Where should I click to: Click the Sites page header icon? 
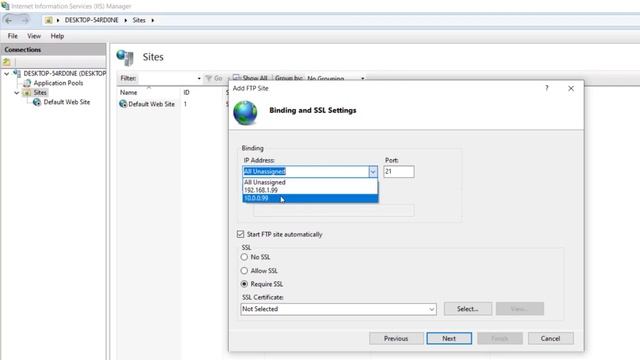125,58
